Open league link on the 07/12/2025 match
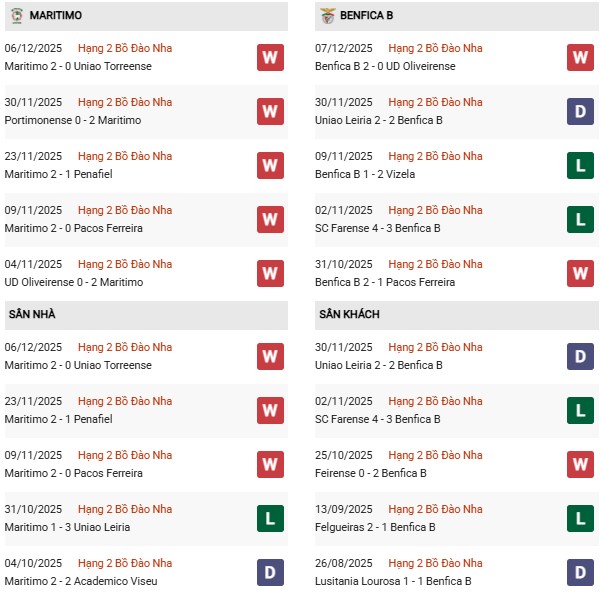Viewport: 600px width, 593px height. [x=435, y=48]
